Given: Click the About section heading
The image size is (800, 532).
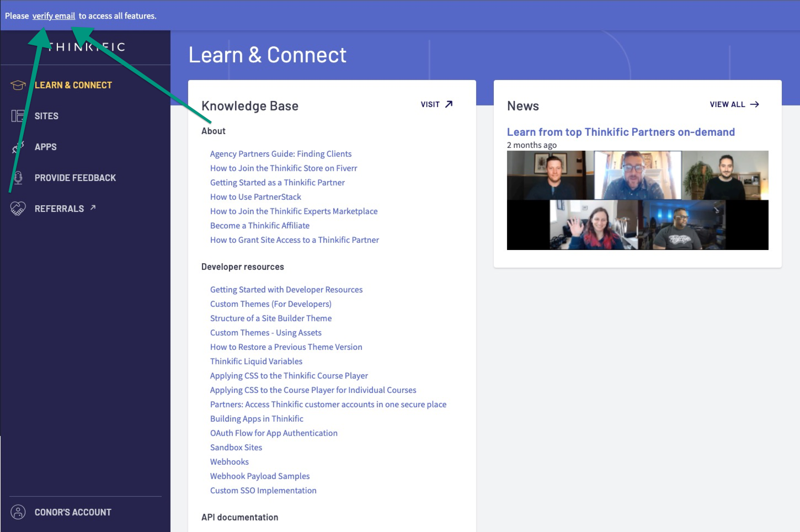Looking at the screenshot, I should (x=214, y=131).
